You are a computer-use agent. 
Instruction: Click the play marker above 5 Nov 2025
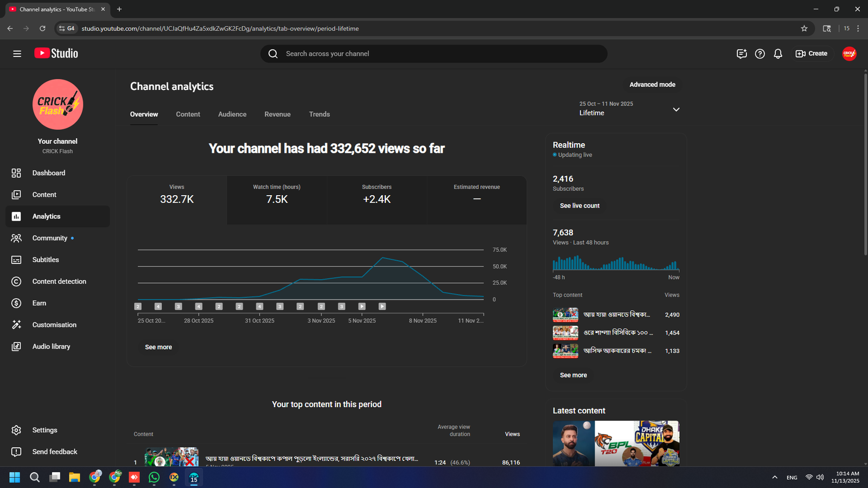[362, 306]
